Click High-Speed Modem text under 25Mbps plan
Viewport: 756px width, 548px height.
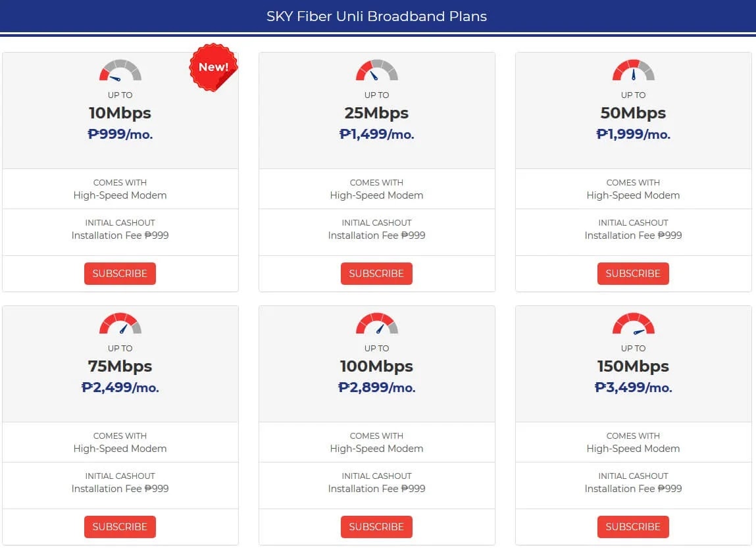[376, 195]
